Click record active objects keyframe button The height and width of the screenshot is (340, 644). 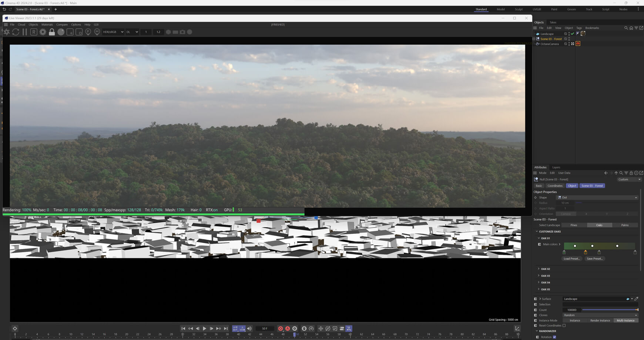tap(281, 329)
